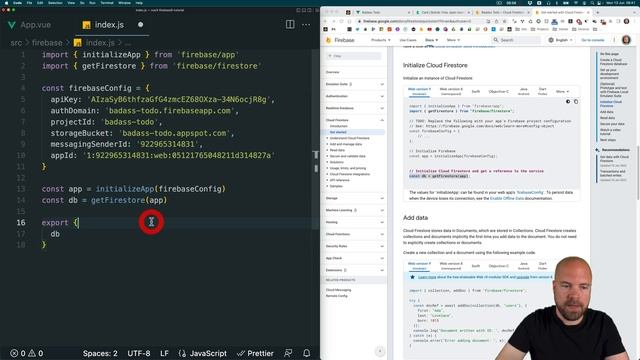Click the warnings triangle icon in status bar
The width and height of the screenshot is (640, 360).
click(32, 353)
